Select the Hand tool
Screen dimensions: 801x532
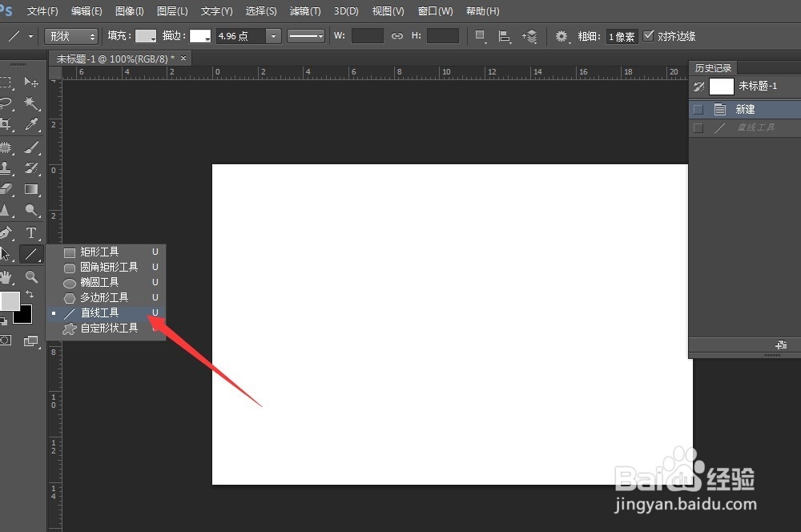[x=6, y=277]
